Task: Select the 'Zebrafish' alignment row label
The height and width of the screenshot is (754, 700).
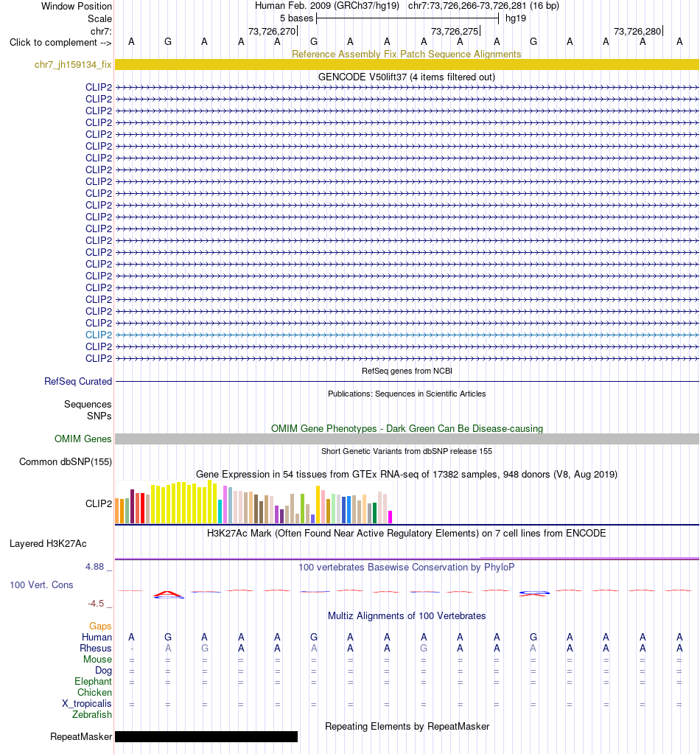Action: tap(92, 715)
